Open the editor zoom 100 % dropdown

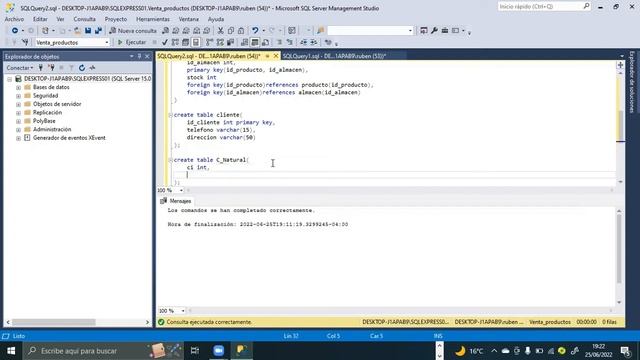click(181, 190)
